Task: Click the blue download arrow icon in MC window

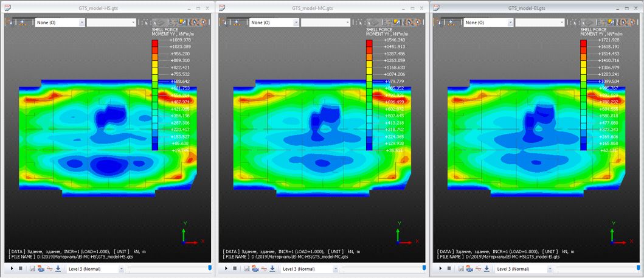Action: (272, 268)
